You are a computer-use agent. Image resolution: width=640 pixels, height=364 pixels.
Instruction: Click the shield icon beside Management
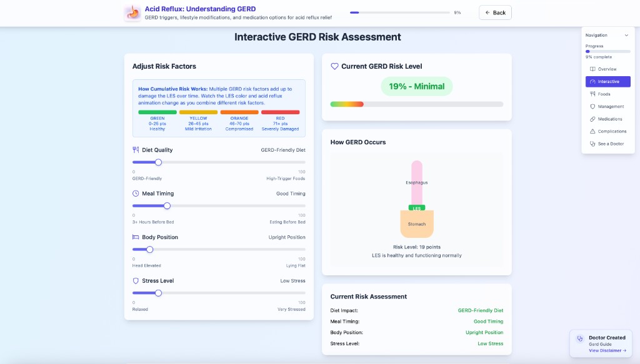(x=592, y=106)
